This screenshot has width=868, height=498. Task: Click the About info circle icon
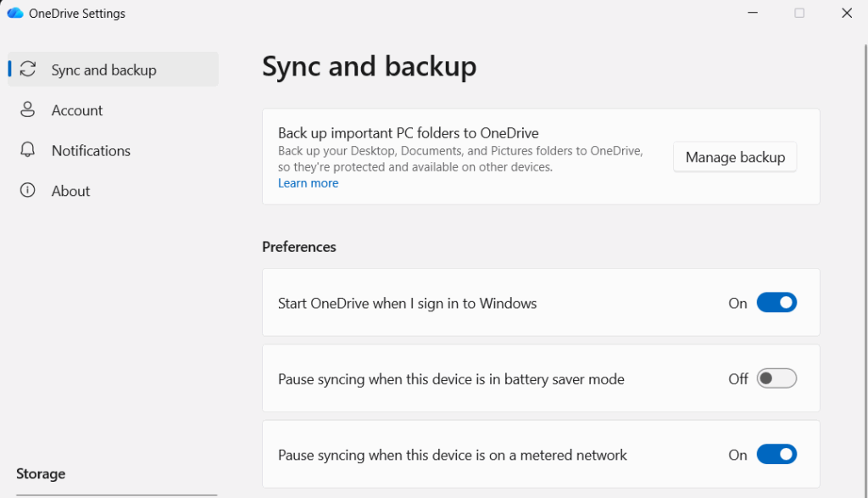coord(28,191)
